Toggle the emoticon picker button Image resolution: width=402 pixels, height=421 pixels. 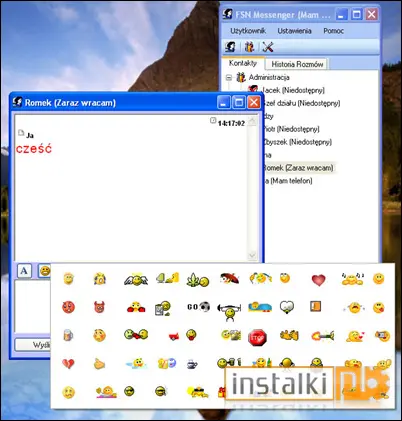[44, 271]
